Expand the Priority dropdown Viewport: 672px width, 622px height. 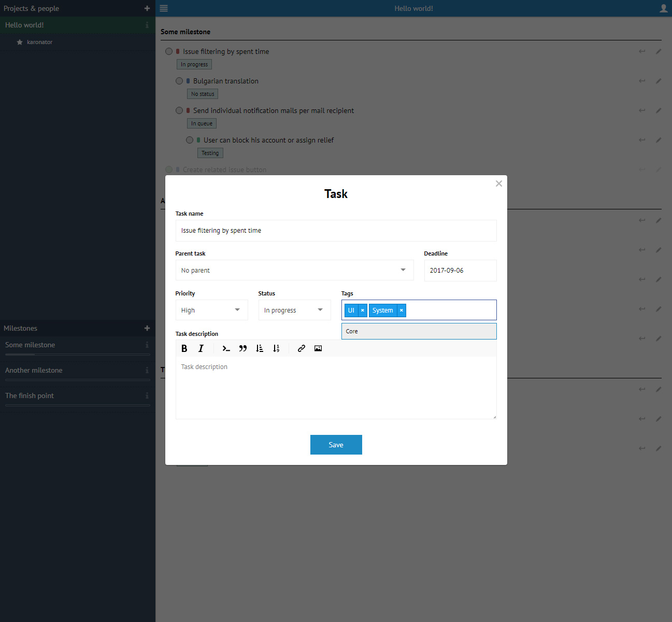(211, 310)
